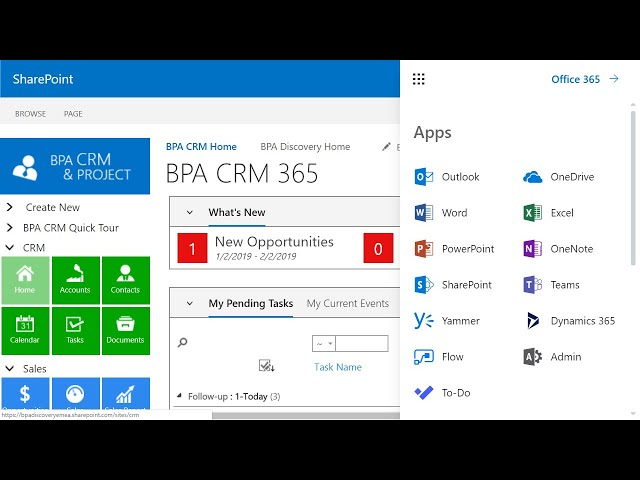Click the pencil edit icon
Screen dimensions: 640x480
(x=386, y=147)
